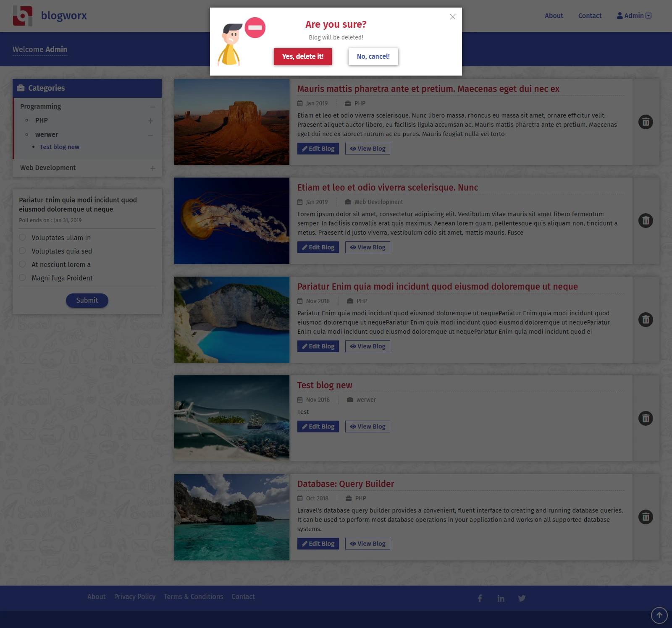This screenshot has height=628, width=672.
Task: Click the Database: Query Builder title
Action: coord(346,484)
